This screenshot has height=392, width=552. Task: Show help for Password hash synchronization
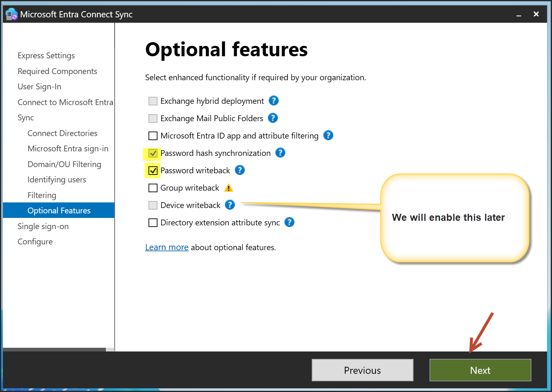(x=280, y=153)
